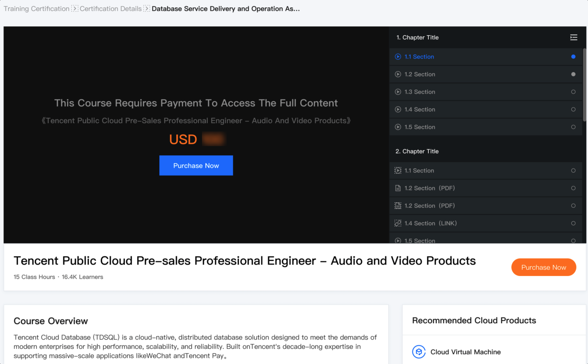Screen dimensions: 588x364
Task: Click the chevron after Training Certification in breadcrumb
Action: pyautogui.click(x=75, y=9)
